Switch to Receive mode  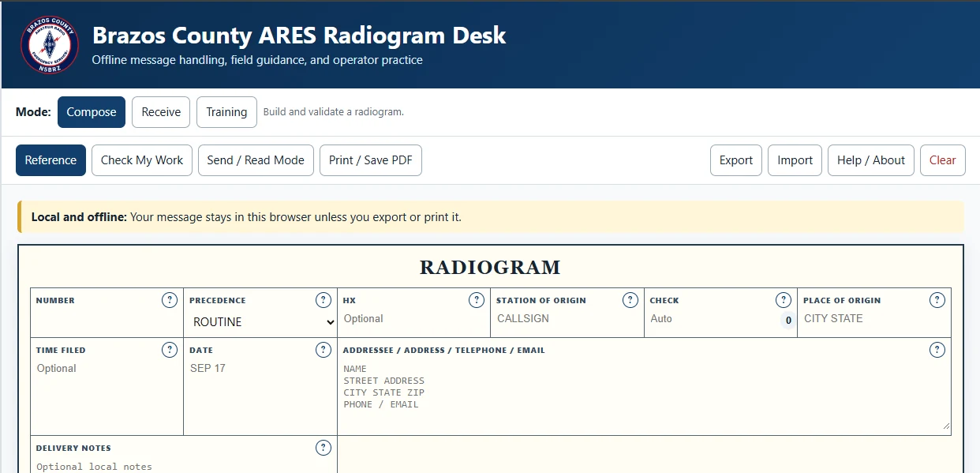point(161,112)
